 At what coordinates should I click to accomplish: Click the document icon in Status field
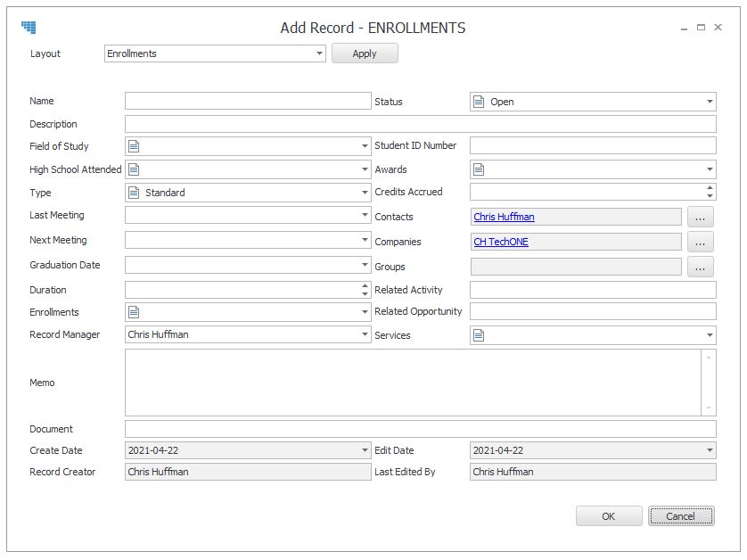pos(479,102)
